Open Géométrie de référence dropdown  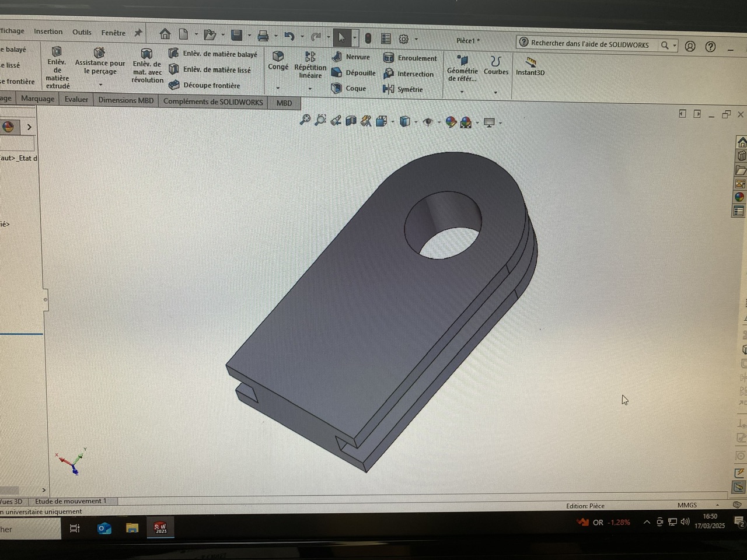[x=462, y=92]
